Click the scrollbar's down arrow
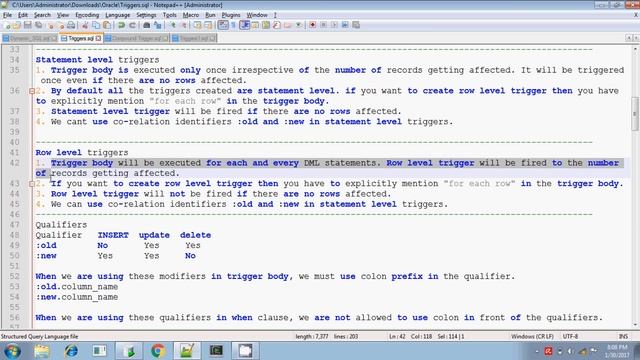 coord(635,325)
